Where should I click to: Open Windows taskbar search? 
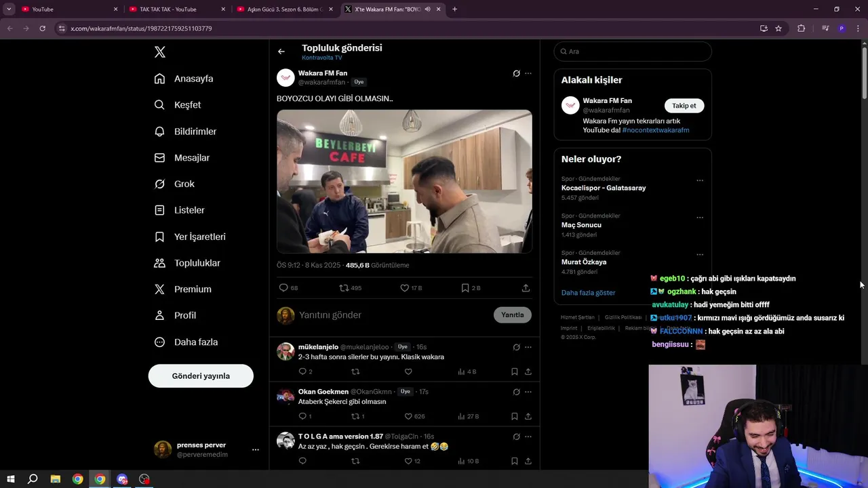point(33,479)
